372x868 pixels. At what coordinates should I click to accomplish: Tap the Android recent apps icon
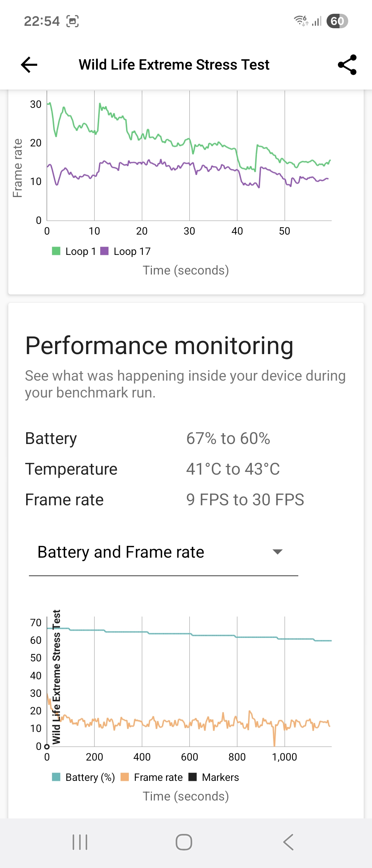(80, 842)
